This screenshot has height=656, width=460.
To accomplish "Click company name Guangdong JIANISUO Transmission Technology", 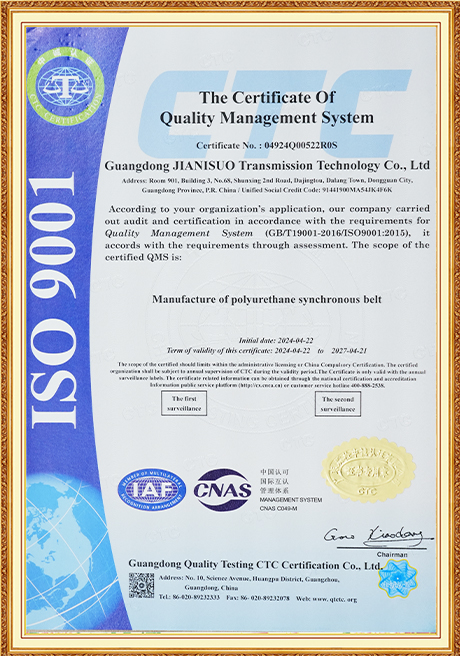I will tap(267, 166).
